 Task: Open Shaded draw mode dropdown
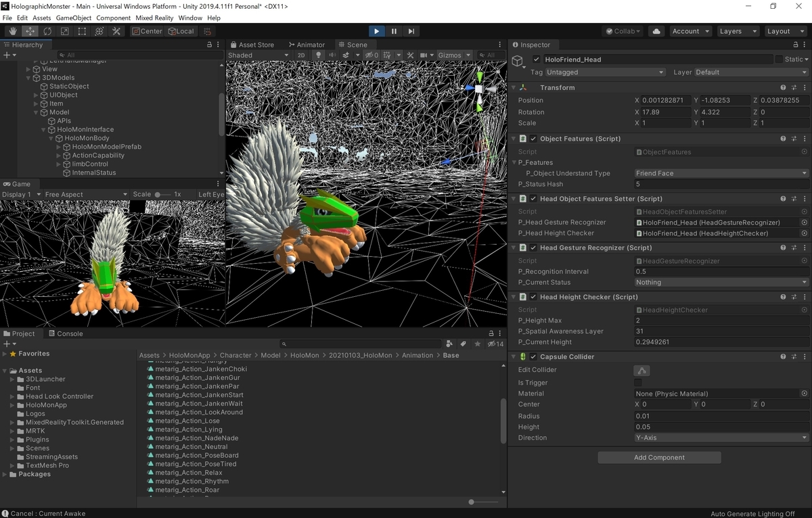258,55
